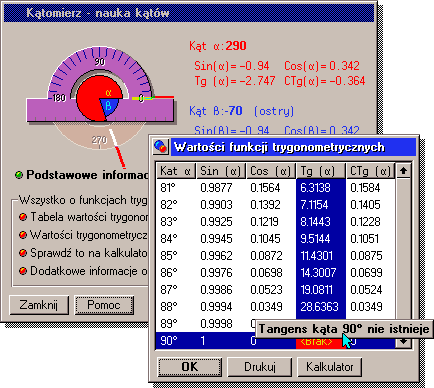
Task: Click the Kąt α column header
Action: 176,171
